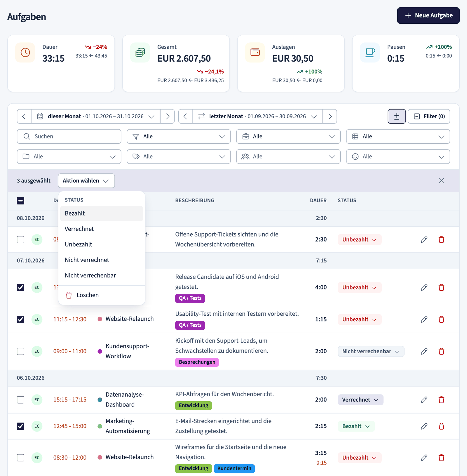Delete the 08:30 - 12:00 Website-Relaunch task

(441, 458)
